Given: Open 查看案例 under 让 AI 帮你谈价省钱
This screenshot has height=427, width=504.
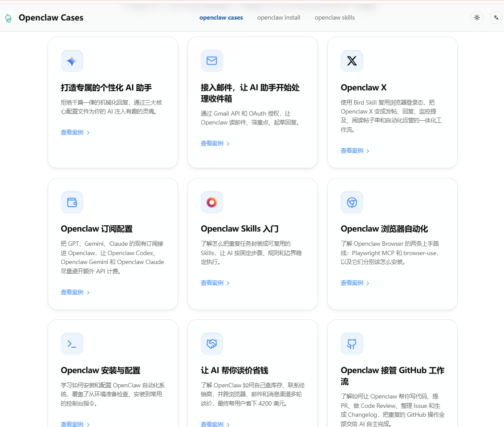Looking at the screenshot, I should (x=212, y=424).
